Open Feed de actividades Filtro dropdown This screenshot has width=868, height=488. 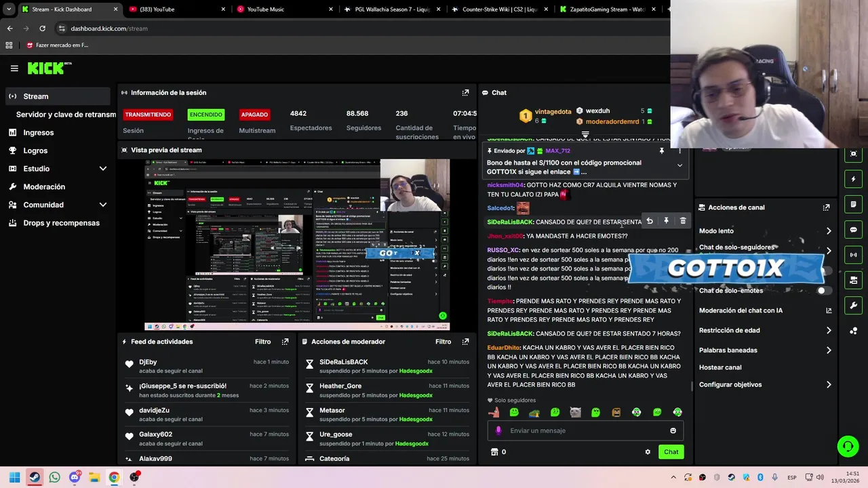tap(262, 342)
